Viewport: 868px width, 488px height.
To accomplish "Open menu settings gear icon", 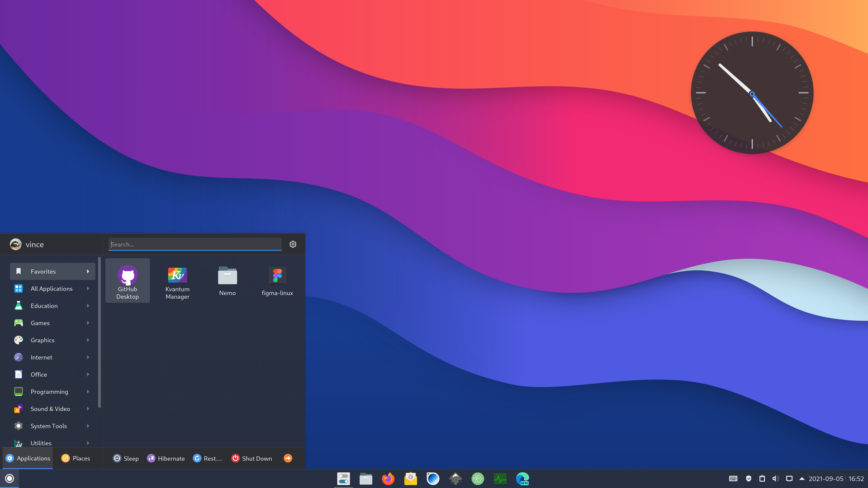I will (x=293, y=244).
